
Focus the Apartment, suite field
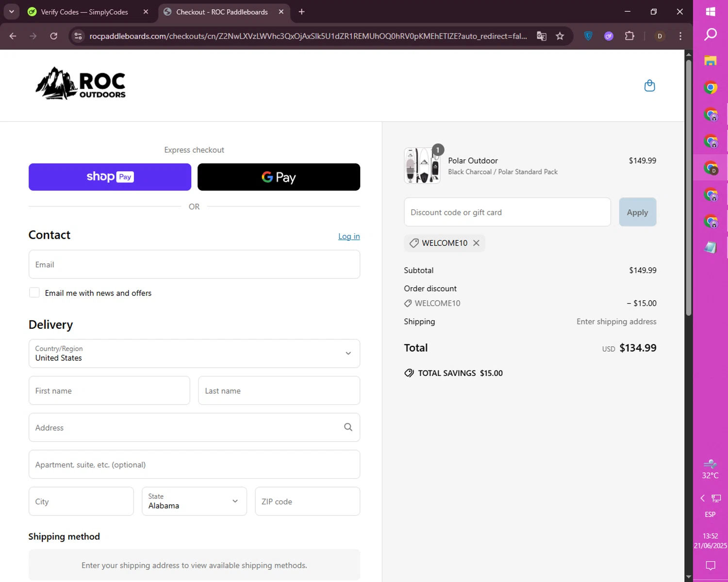194,465
